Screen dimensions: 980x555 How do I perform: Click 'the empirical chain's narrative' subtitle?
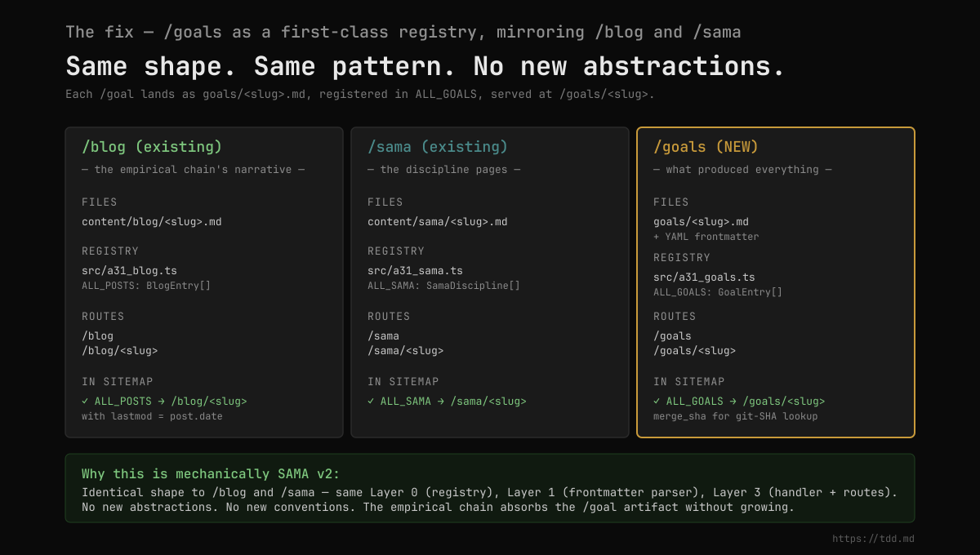tap(193, 170)
